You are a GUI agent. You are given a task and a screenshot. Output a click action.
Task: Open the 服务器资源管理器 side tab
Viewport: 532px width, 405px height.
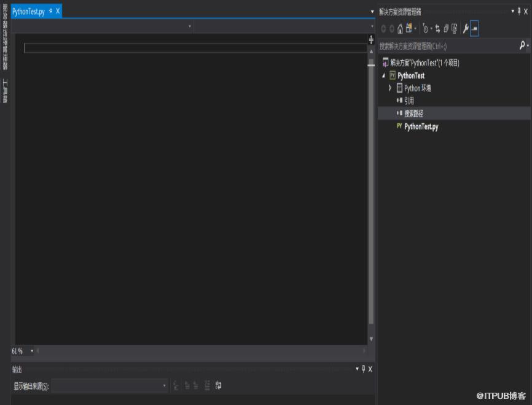(5, 37)
